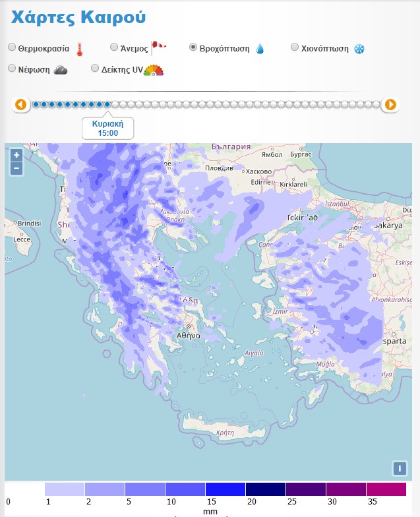Click the thermometer temperature icon
Image resolution: width=420 pixels, height=517 pixels.
[80, 49]
